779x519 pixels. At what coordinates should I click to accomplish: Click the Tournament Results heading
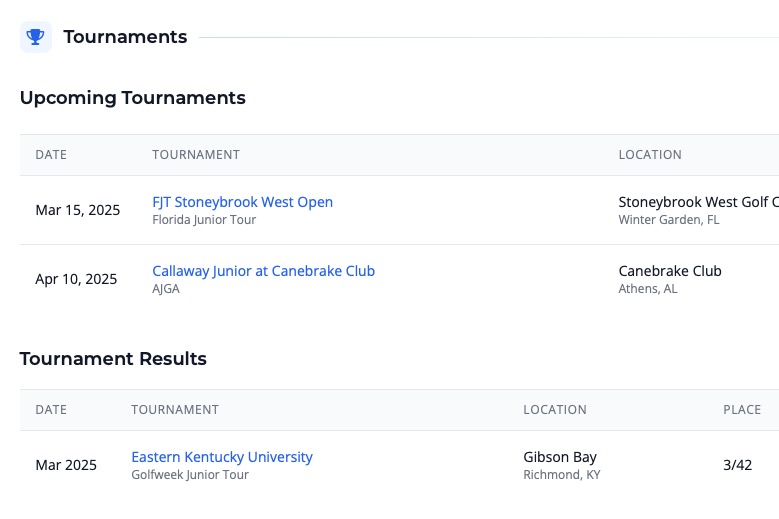click(x=113, y=359)
